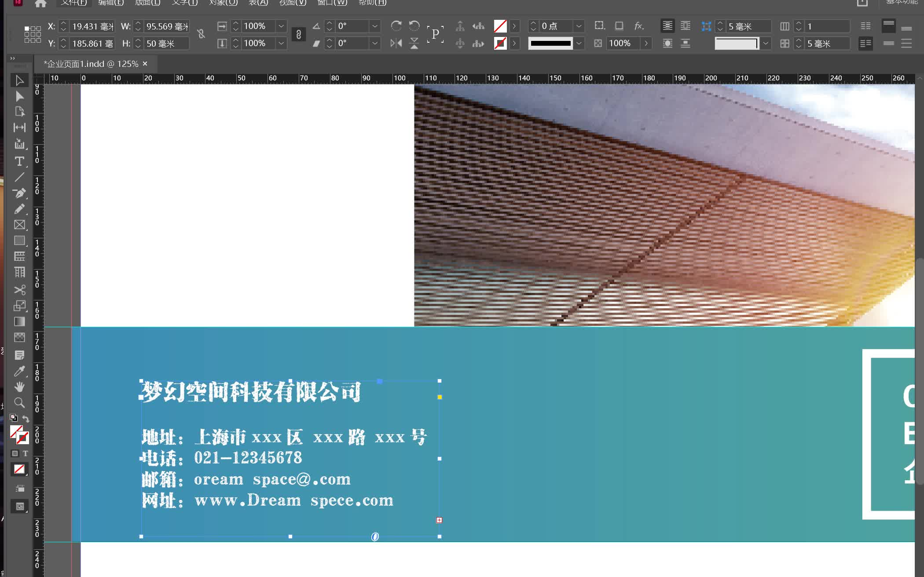
Task: Open the 窗口(W) menu
Action: click(332, 3)
